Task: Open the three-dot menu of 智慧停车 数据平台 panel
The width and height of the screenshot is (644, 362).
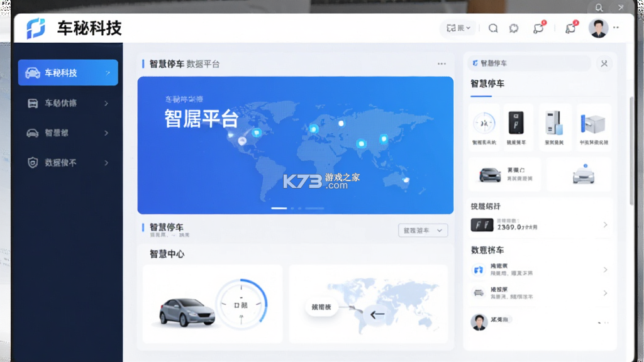Action: (441, 63)
